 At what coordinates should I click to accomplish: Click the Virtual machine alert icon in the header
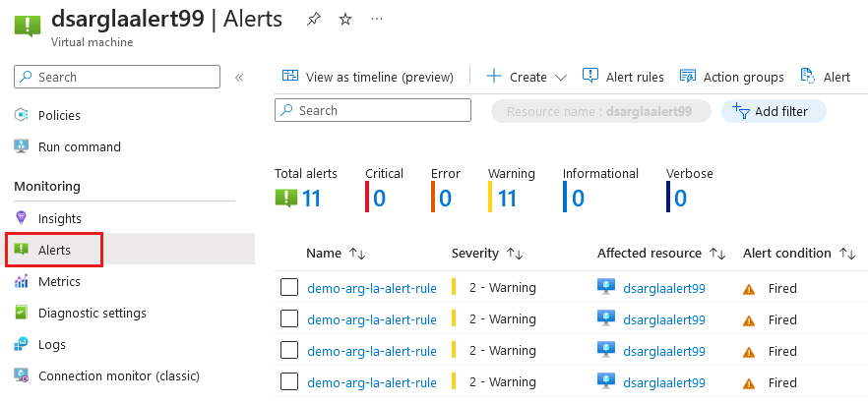28,26
